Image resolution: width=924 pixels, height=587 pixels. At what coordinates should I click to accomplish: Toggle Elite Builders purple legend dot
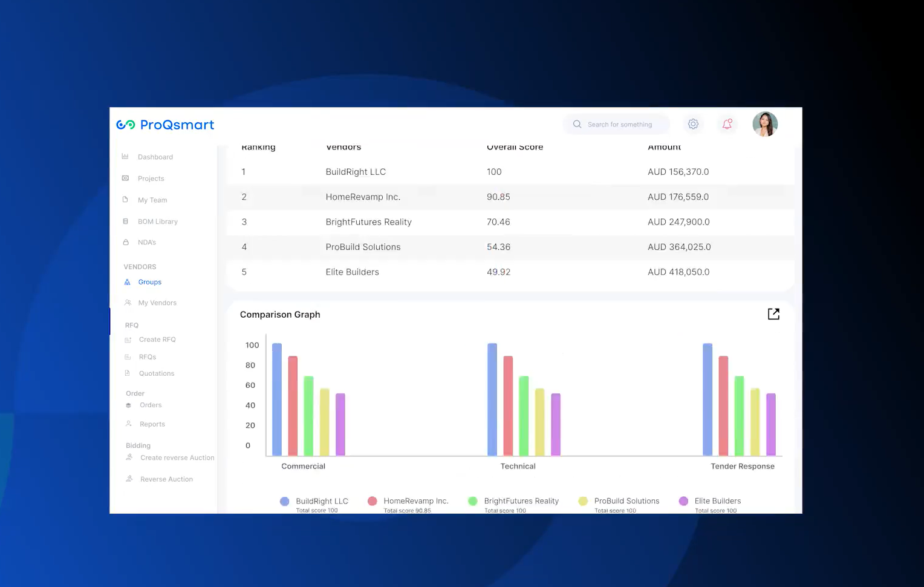click(x=683, y=501)
